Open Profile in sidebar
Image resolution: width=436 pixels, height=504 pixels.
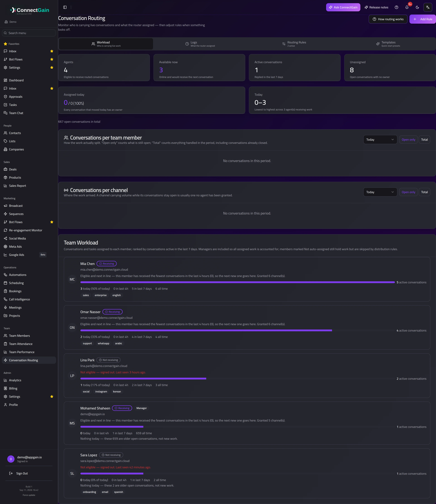[x=29, y=405]
